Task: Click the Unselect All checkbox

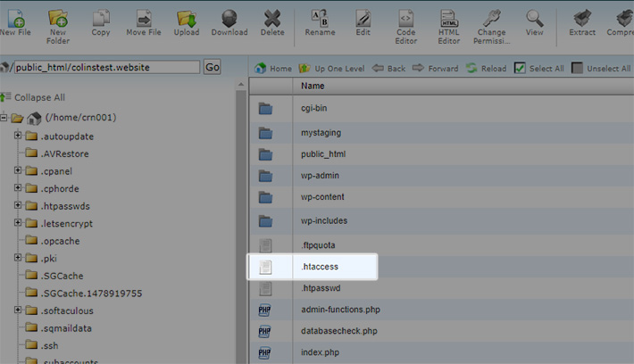Action: tap(577, 68)
